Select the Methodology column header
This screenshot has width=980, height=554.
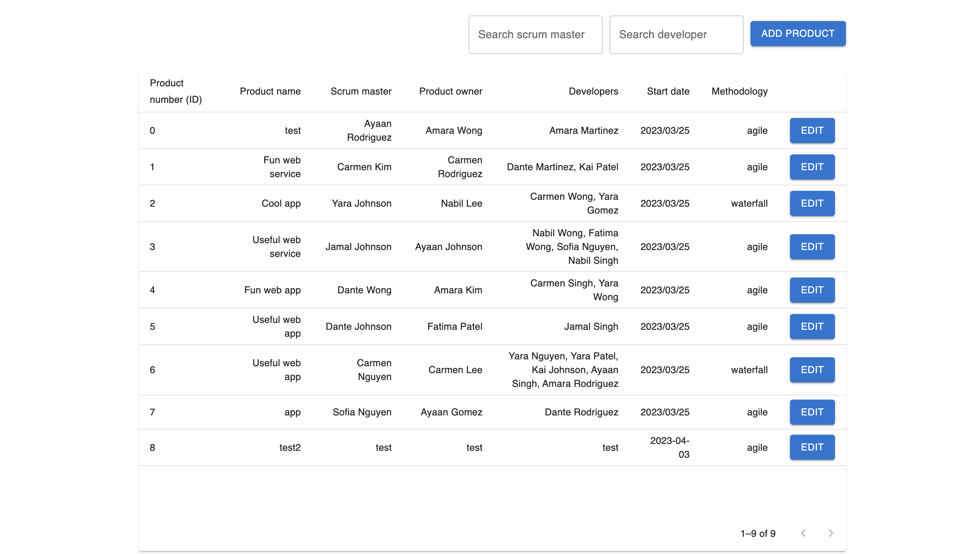739,91
